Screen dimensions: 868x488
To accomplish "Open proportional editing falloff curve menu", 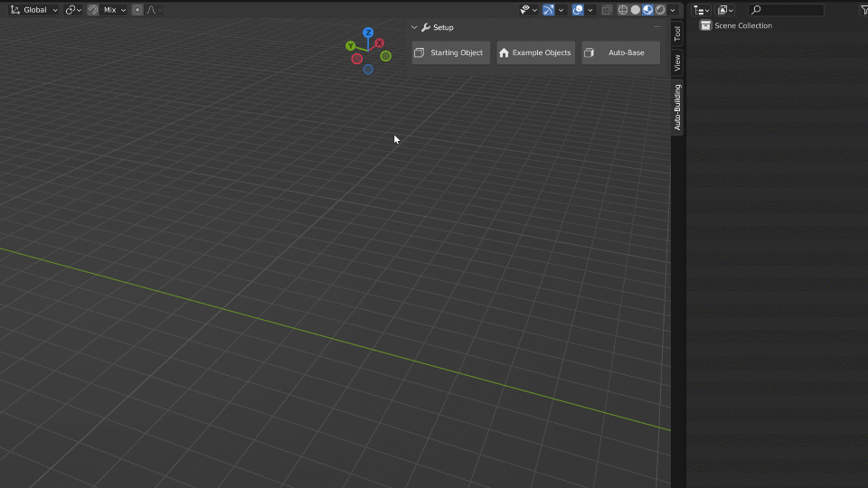I will 154,10.
